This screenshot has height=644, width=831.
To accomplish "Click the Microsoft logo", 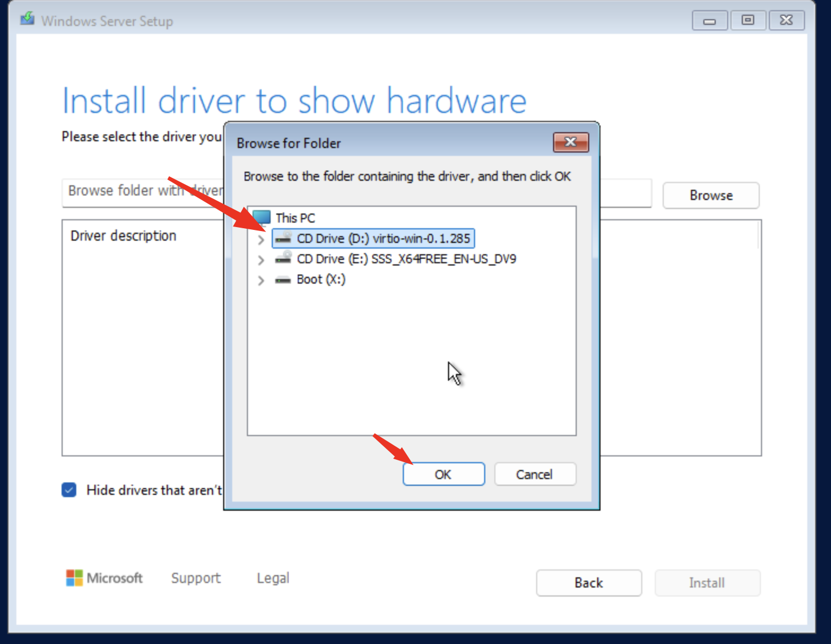I will point(74,578).
